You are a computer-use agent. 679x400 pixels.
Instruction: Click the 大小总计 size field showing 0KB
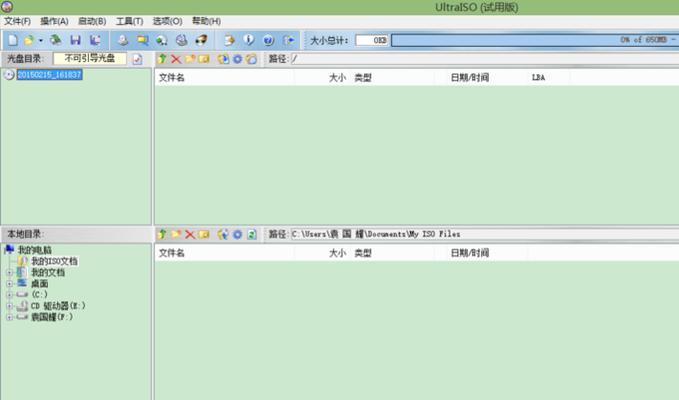(x=372, y=40)
